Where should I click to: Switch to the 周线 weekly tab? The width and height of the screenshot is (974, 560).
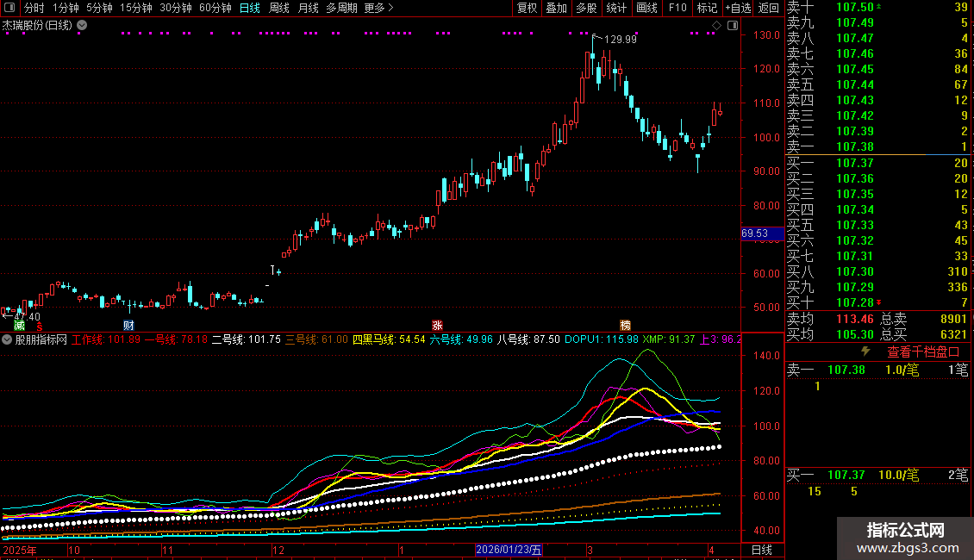point(279,8)
